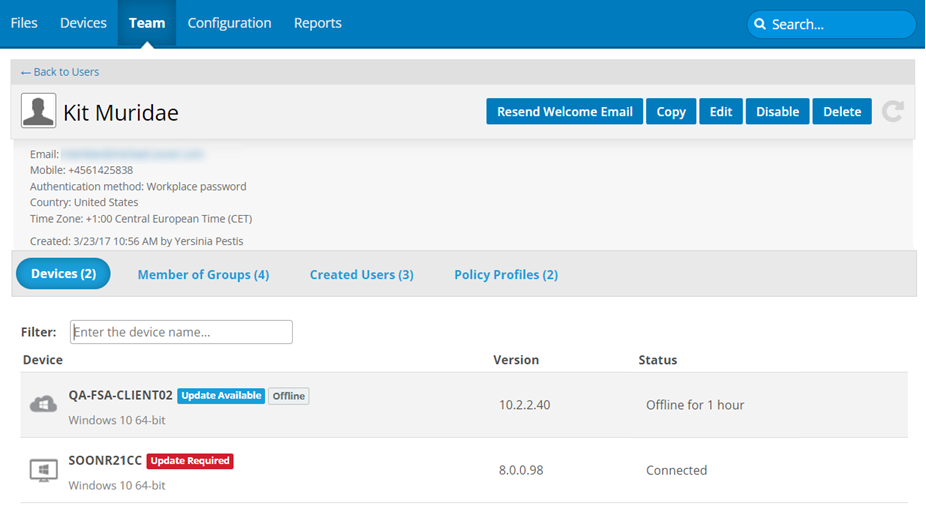Show the Created Users tab
Viewport: 926px width, 525px height.
(x=361, y=274)
